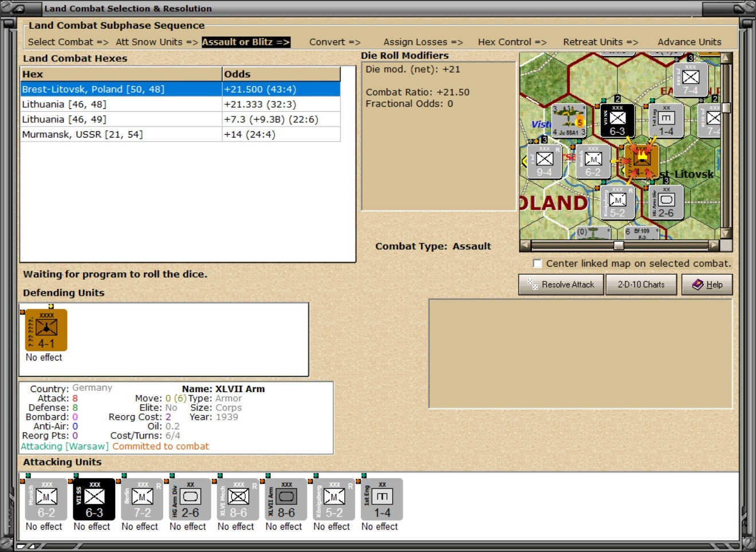Click the Convert subphase step
Viewport: 756px width, 552px height.
point(335,42)
